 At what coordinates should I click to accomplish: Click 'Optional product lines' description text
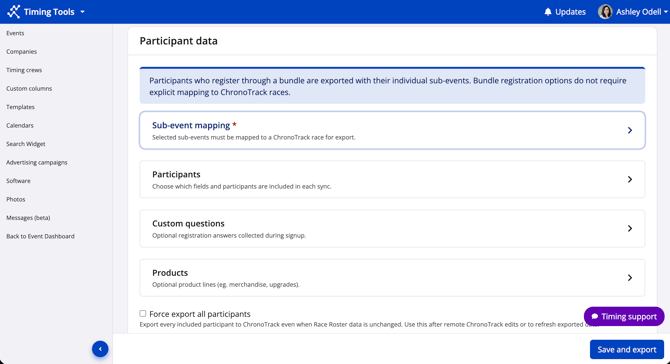[x=226, y=285]
